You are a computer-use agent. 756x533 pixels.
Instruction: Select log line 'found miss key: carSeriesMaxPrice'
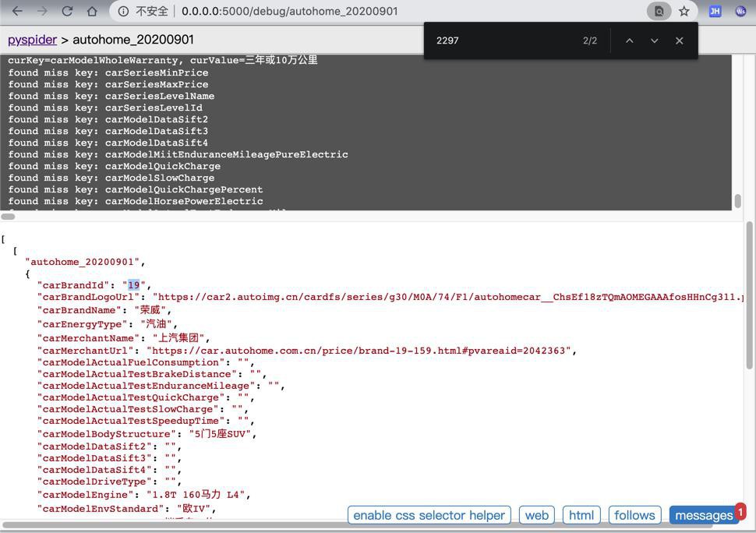108,84
